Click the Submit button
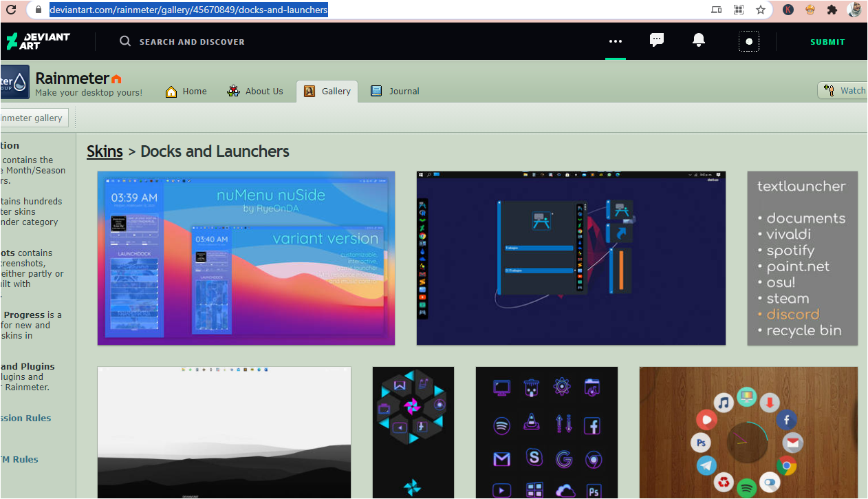 tap(827, 42)
